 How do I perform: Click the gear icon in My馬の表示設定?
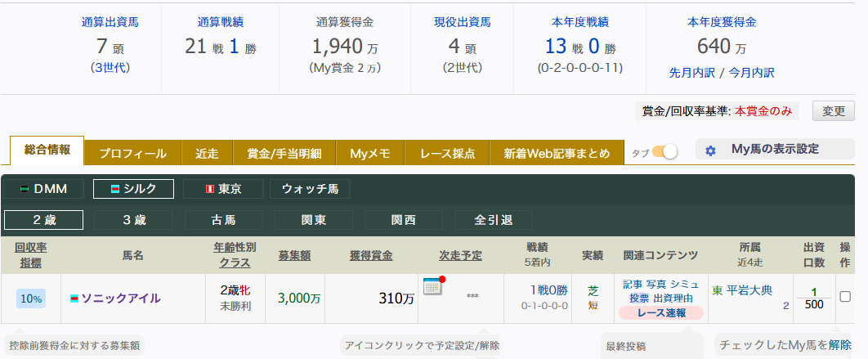tap(710, 150)
